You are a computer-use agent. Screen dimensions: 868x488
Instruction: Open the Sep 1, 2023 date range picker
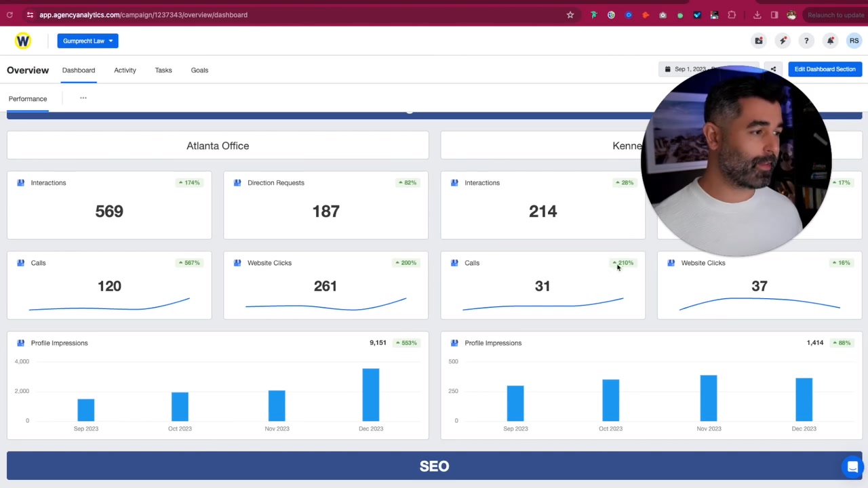tap(692, 69)
